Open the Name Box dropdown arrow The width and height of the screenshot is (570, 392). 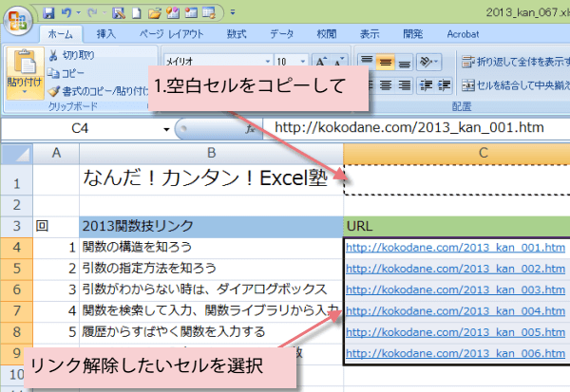[x=166, y=129]
